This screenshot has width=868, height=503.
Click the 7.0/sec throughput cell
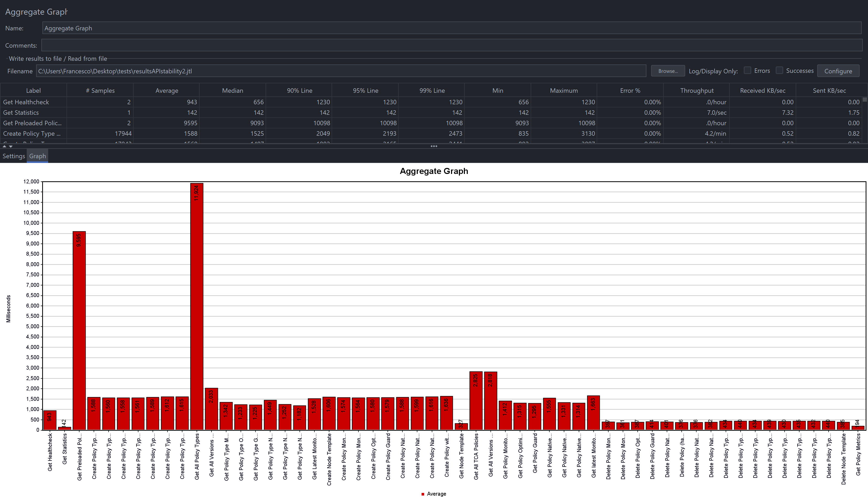tap(696, 112)
